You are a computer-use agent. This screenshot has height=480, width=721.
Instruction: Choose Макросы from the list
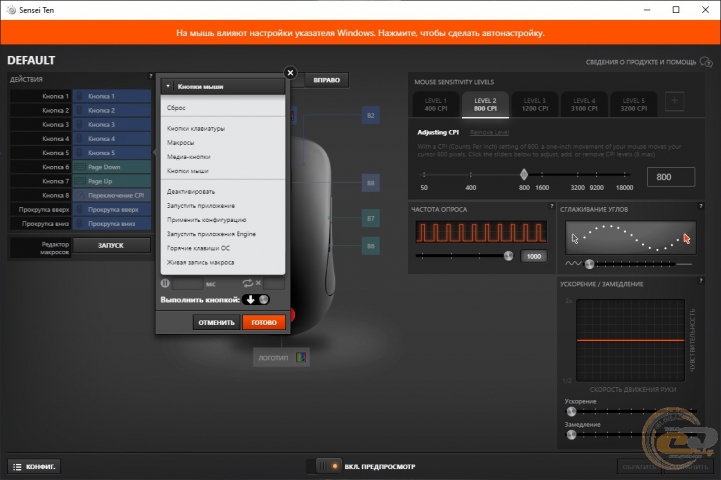[223, 143]
